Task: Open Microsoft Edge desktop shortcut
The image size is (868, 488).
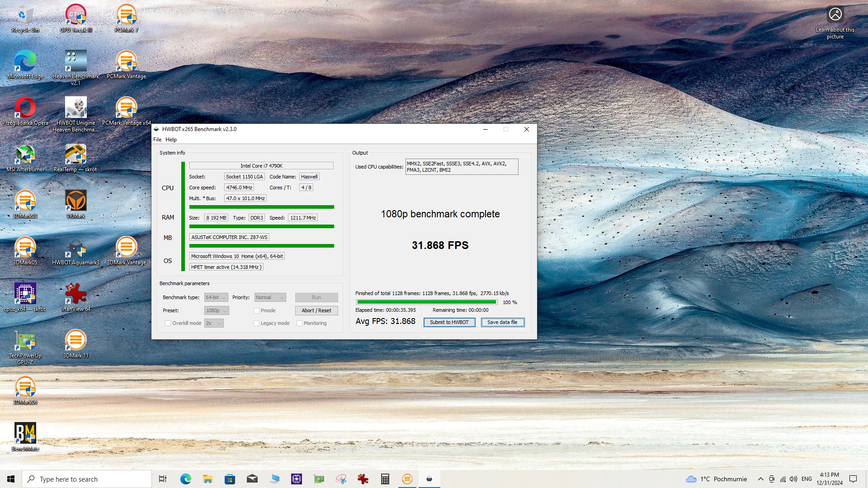Action: pos(25,65)
